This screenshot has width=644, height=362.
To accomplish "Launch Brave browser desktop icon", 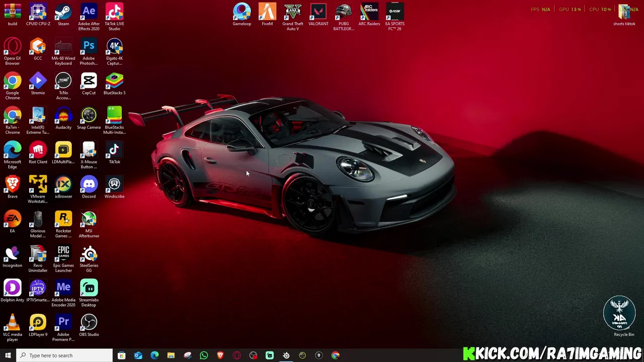I will (x=12, y=188).
